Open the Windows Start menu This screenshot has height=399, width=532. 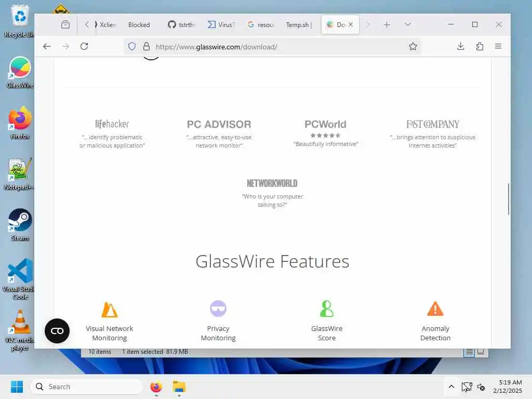point(17,387)
